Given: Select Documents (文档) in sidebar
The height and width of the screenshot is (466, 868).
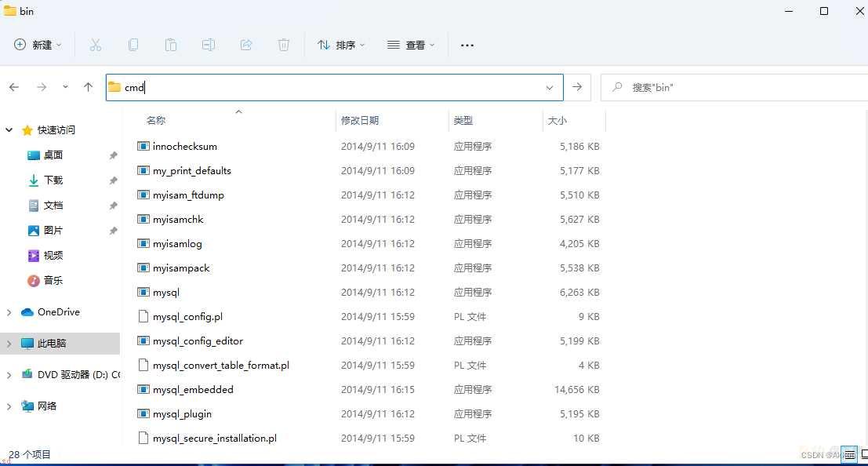Looking at the screenshot, I should tap(53, 206).
